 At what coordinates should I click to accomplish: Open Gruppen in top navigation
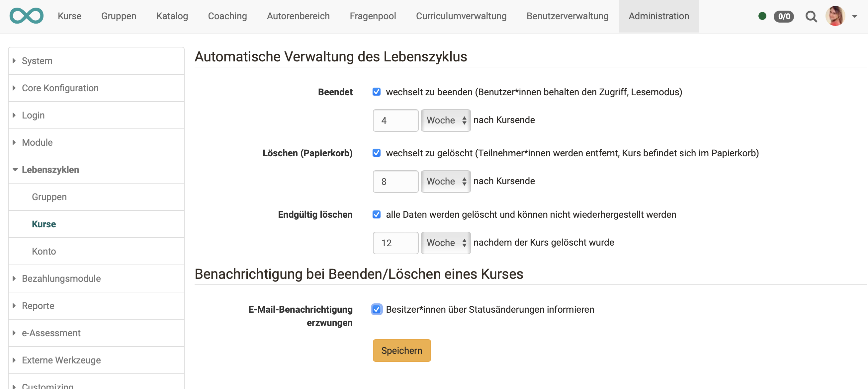coord(119,16)
